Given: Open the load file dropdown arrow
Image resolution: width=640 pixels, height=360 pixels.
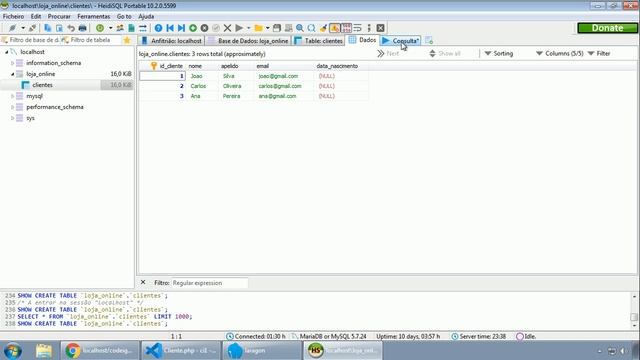Looking at the screenshot, I should coord(267,28).
